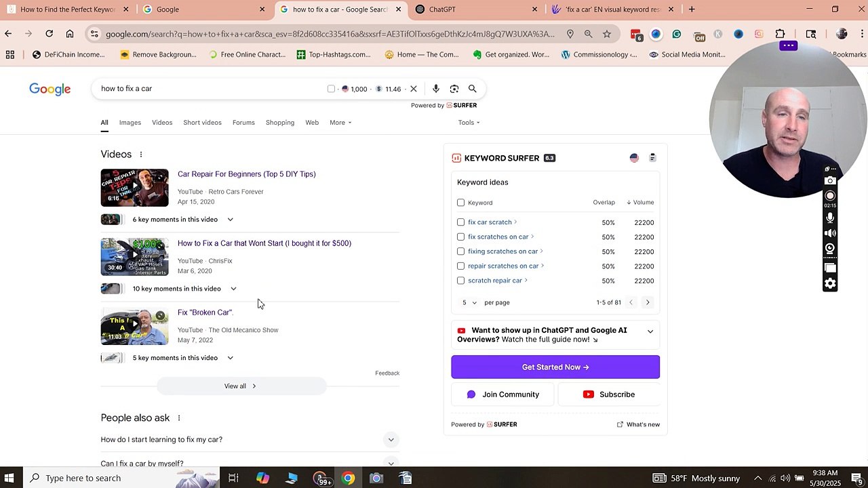The height and width of the screenshot is (488, 868).
Task: Open Fix "Broken Car" video thumbnail
Action: pos(134,327)
